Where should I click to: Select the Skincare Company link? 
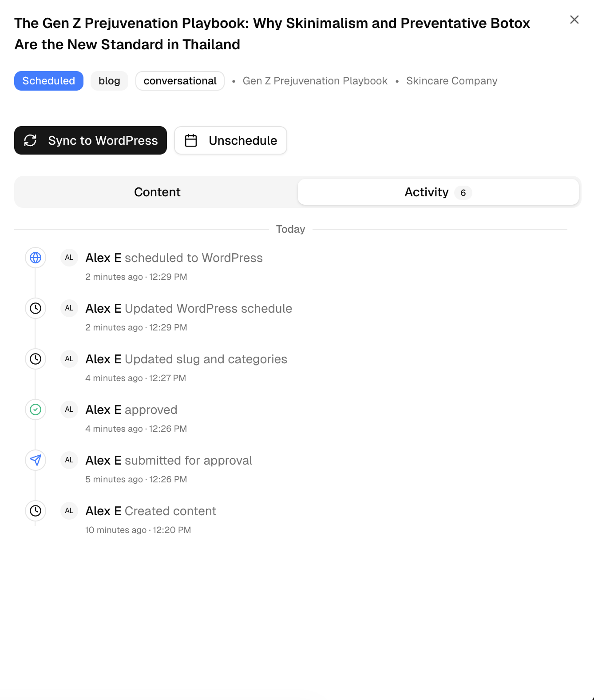click(x=451, y=81)
